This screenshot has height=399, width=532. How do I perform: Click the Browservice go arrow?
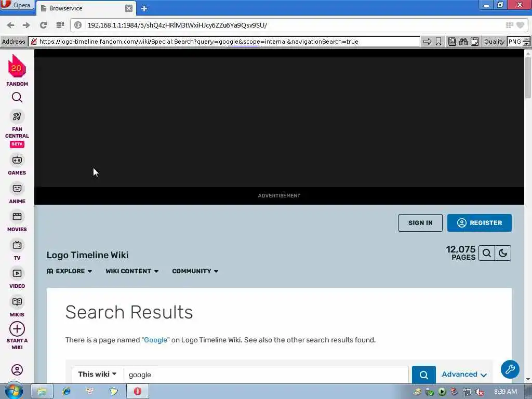pyautogui.click(x=427, y=42)
